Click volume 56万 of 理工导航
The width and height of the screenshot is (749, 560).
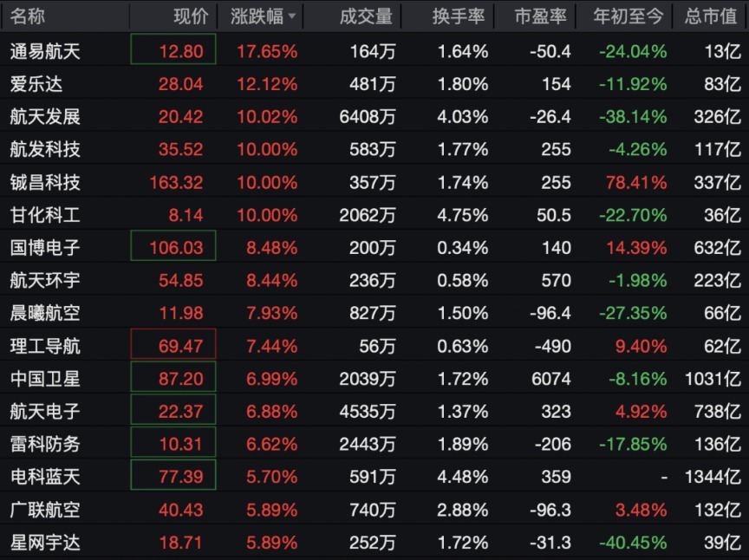[x=377, y=346]
